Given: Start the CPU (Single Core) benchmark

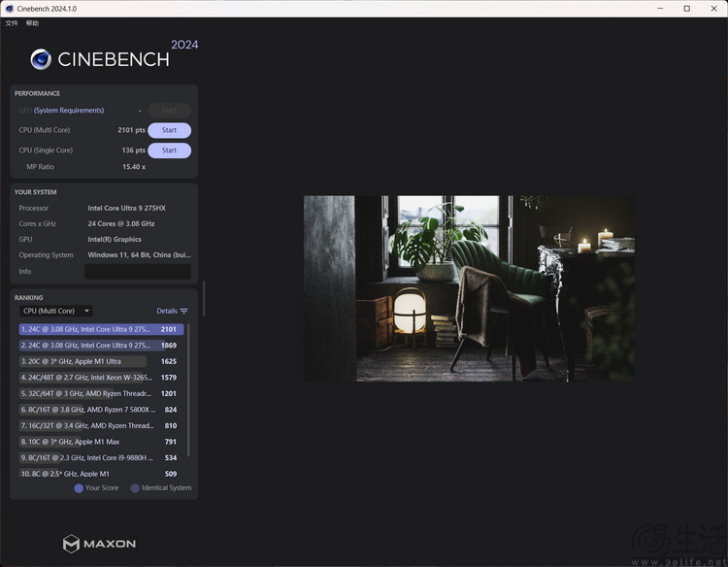Looking at the screenshot, I should coord(169,150).
